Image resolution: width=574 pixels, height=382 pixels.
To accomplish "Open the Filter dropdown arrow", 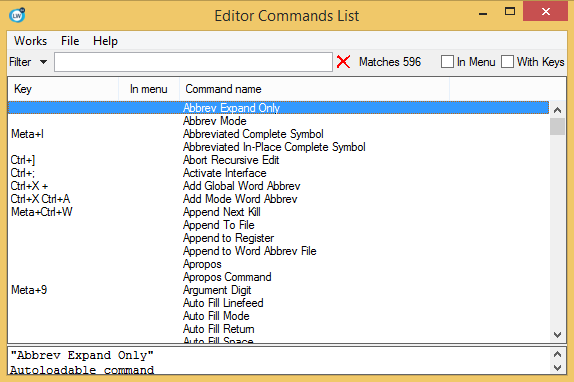I will click(x=43, y=62).
